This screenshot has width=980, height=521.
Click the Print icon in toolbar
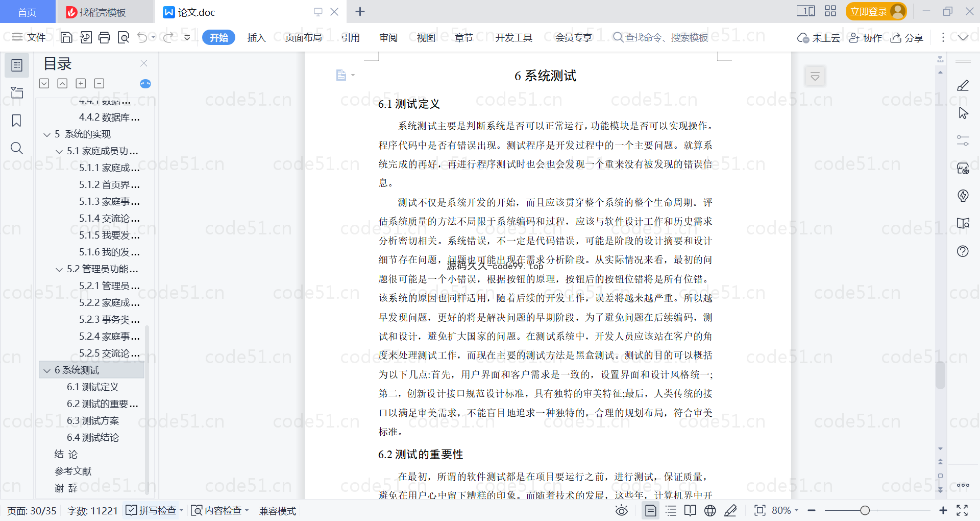pos(104,37)
